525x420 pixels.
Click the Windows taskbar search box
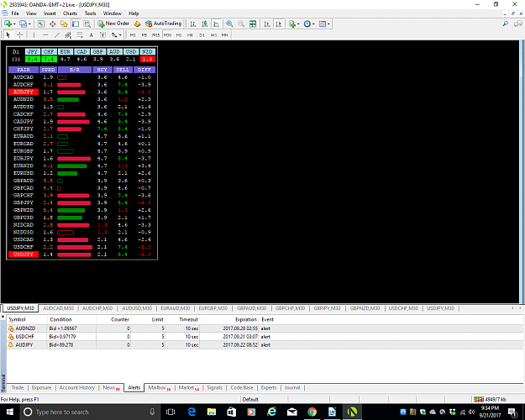click(x=91, y=412)
